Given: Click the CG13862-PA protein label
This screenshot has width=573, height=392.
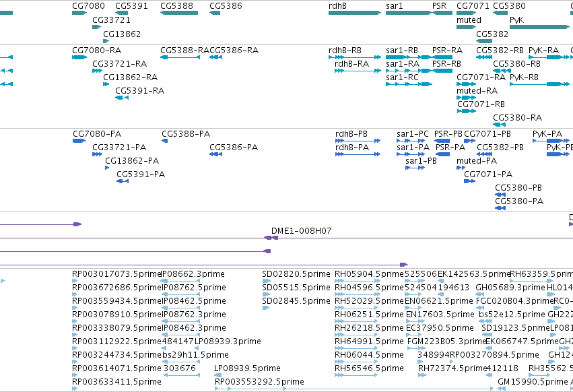Looking at the screenshot, I should pos(132,161).
